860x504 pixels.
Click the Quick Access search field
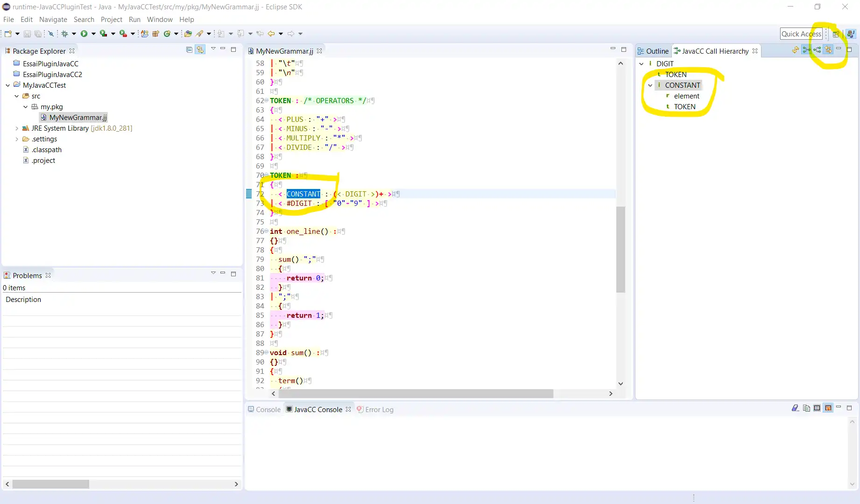coord(801,34)
